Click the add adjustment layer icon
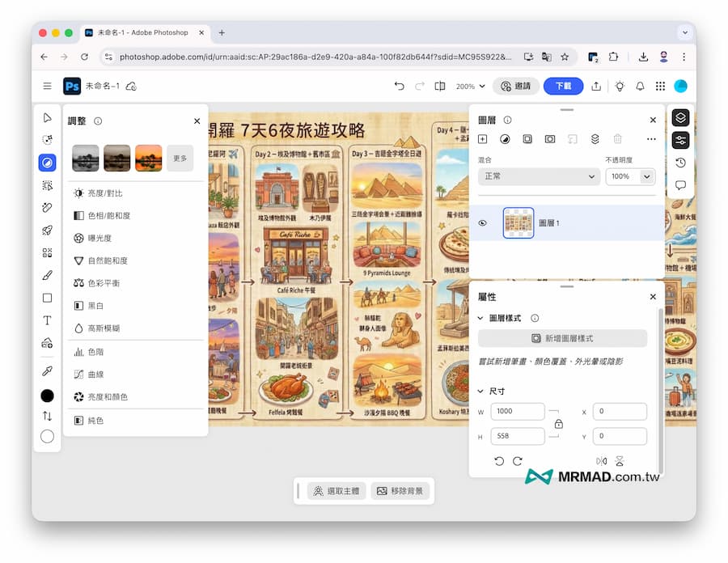This screenshot has width=728, height=563. pos(505,140)
